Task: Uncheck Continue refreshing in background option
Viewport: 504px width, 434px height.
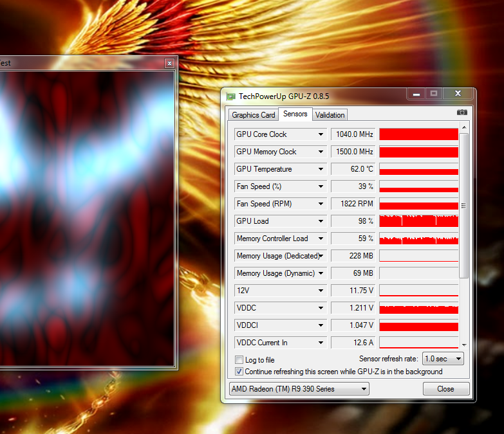Action: [x=239, y=372]
